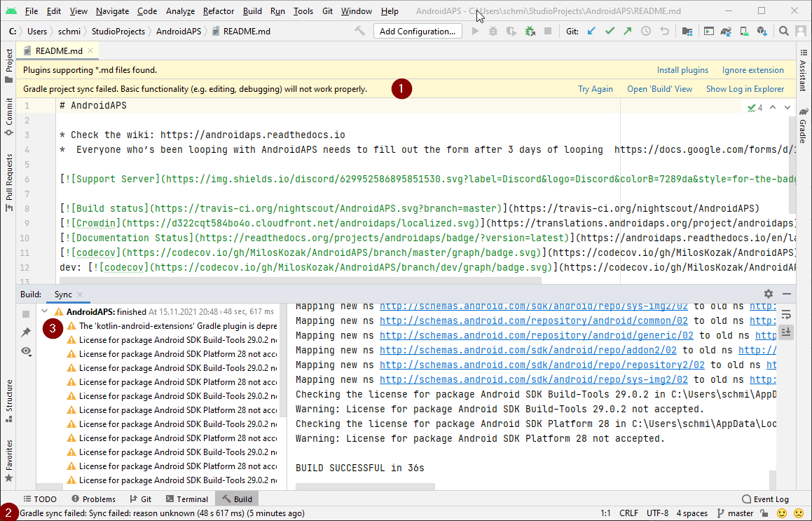Toggle read-only lock in status bar
Screen dimensions: 812x521
pyautogui.click(x=764, y=513)
